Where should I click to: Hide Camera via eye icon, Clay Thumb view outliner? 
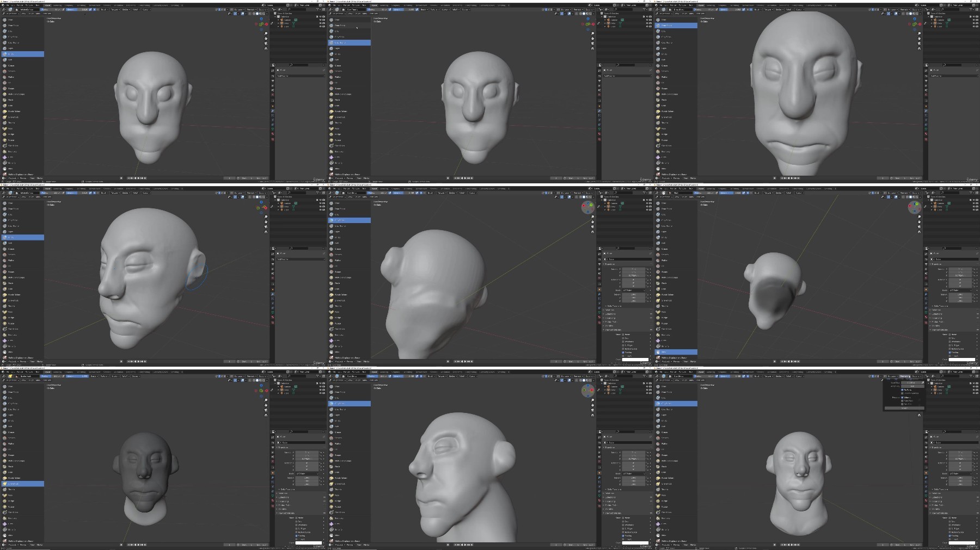pos(647,20)
